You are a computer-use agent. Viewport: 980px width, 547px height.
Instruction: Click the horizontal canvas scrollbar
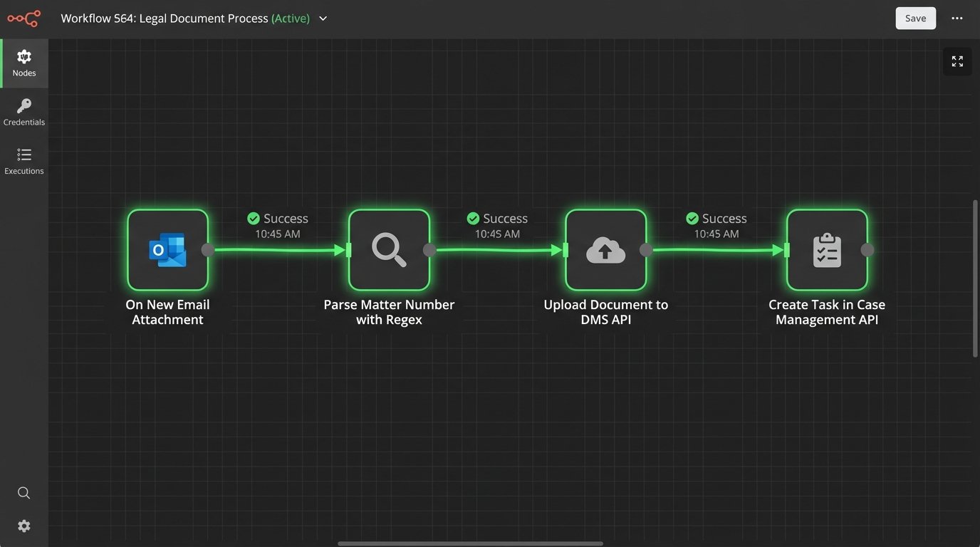click(x=470, y=543)
